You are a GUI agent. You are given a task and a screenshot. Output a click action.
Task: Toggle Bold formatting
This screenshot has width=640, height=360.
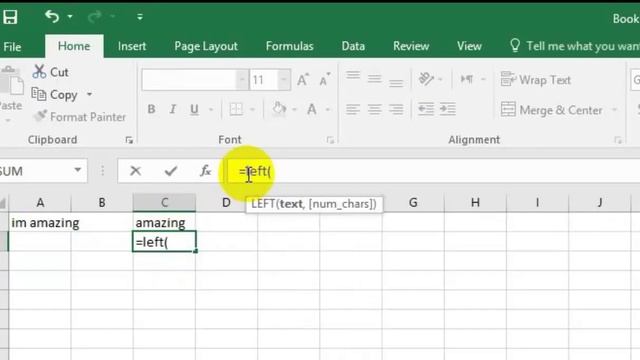coord(151,109)
